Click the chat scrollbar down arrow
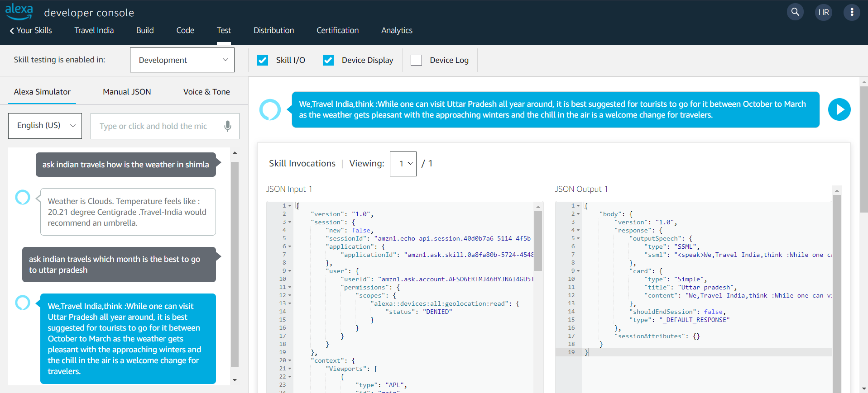 point(235,380)
